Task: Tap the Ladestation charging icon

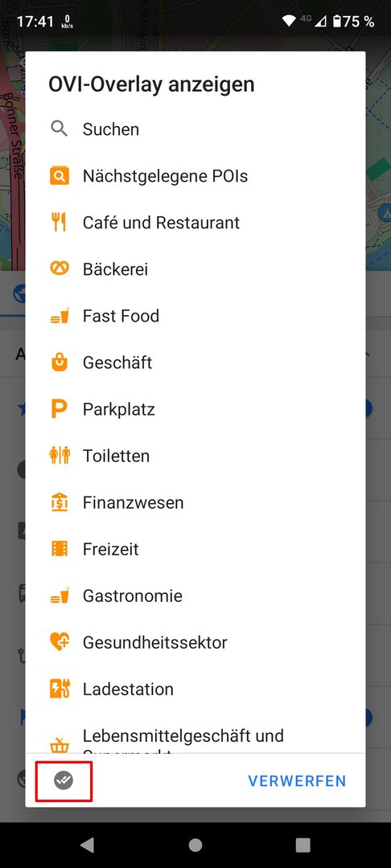Action: click(60, 689)
